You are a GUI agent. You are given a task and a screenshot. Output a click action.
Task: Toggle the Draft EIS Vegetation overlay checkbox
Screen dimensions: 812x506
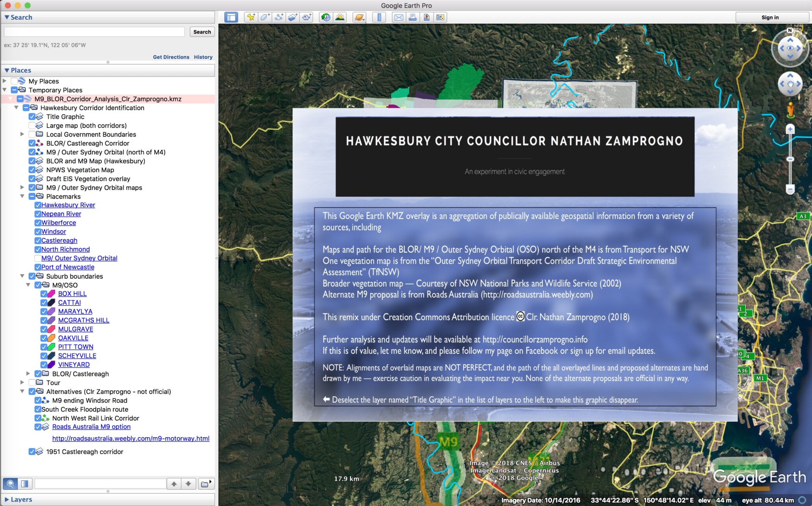(x=32, y=179)
